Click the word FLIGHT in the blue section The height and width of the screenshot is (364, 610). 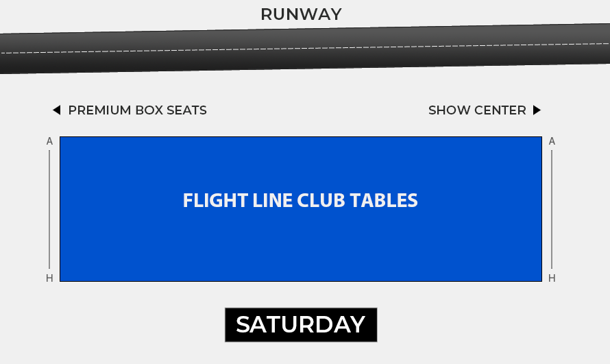[206, 200]
